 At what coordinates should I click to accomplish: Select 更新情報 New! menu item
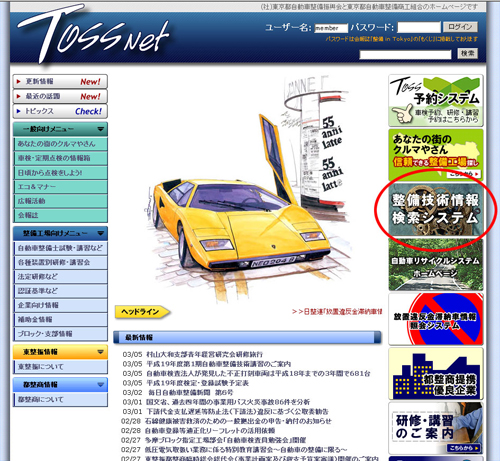(x=60, y=82)
